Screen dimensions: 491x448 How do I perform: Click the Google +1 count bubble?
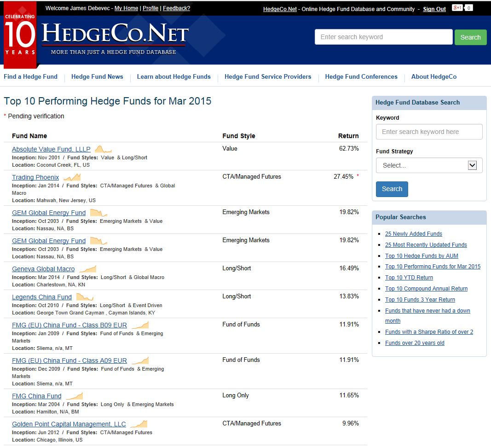coord(468,8)
